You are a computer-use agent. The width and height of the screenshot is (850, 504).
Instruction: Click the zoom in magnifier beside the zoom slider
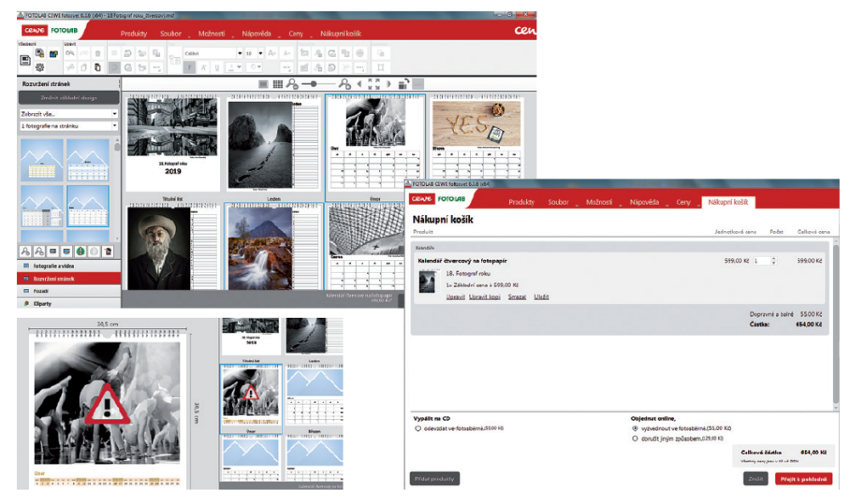(x=344, y=84)
